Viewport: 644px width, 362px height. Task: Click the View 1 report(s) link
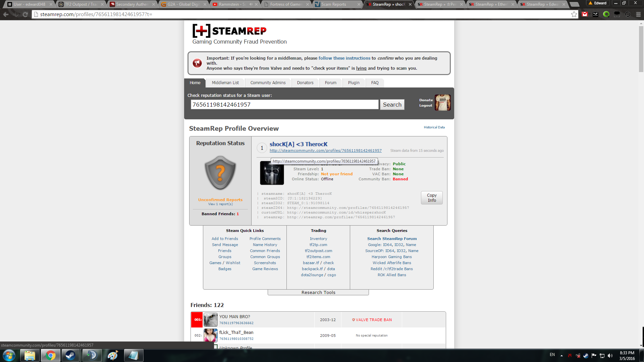tap(220, 204)
